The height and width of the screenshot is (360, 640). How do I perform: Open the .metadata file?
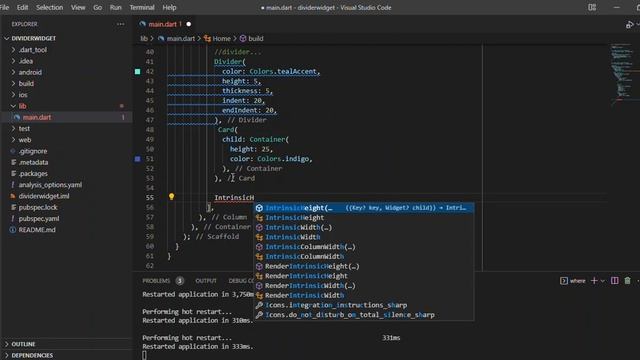click(x=33, y=162)
